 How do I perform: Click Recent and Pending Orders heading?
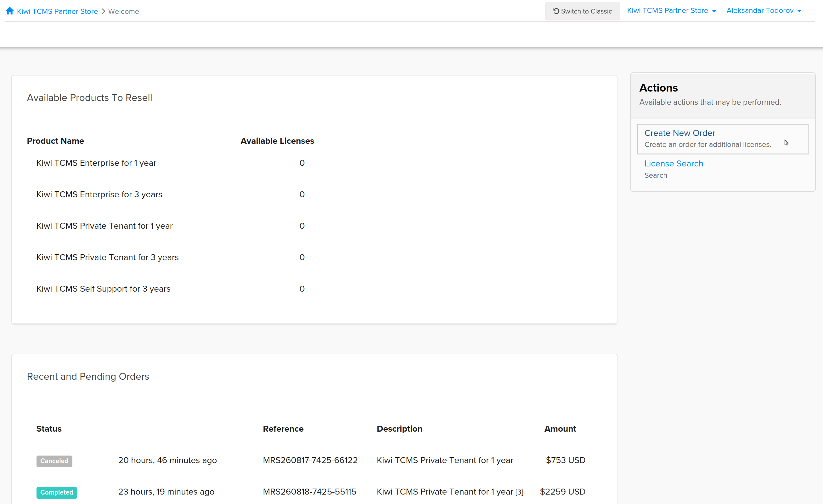coord(88,376)
